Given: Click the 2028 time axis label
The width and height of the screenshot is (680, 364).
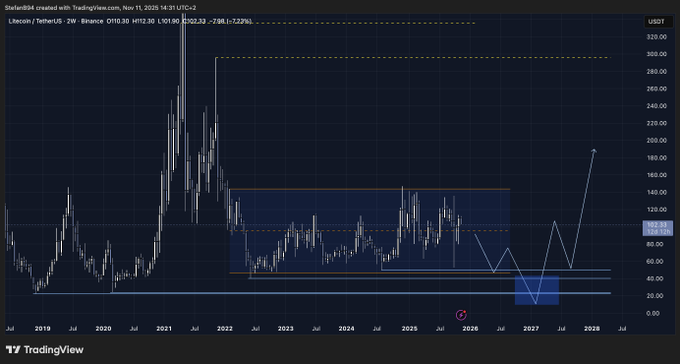Looking at the screenshot, I should click(x=592, y=329).
